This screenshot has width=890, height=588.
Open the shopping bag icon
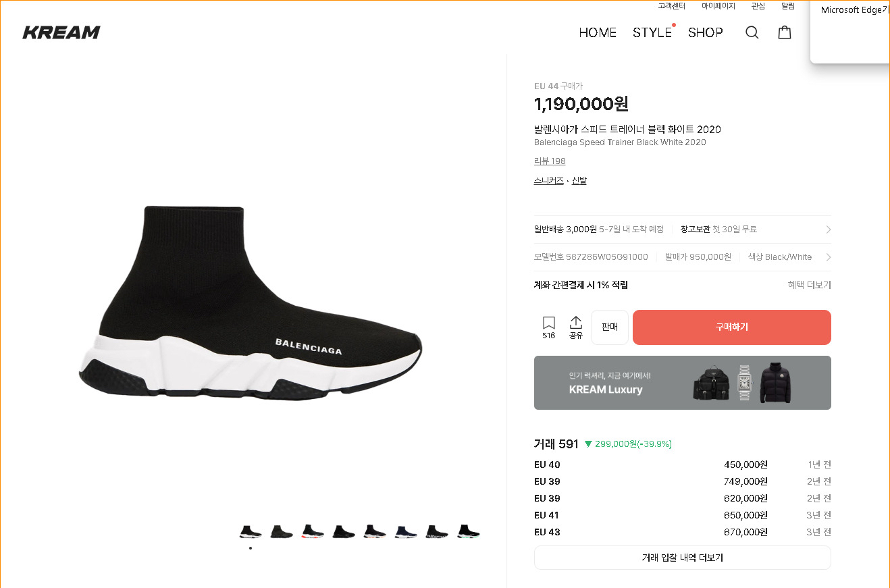784,32
